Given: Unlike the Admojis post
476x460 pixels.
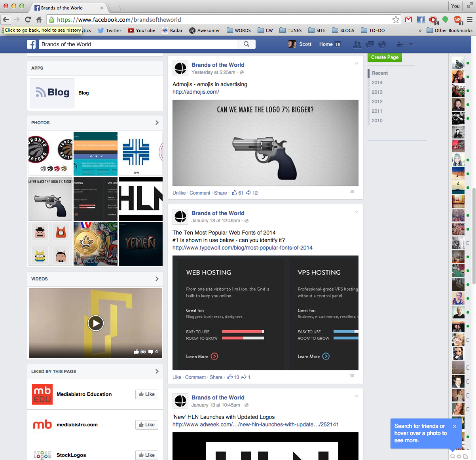Looking at the screenshot, I should point(179,193).
